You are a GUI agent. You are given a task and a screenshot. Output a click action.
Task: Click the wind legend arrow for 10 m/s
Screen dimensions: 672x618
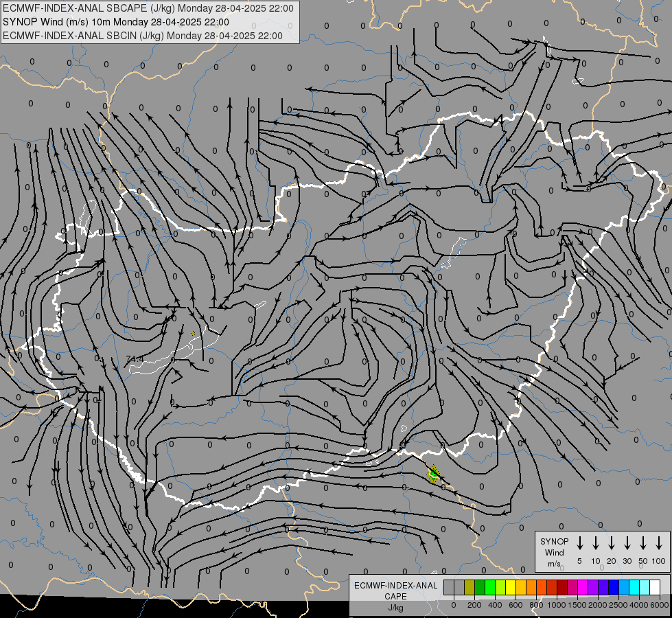596,543
